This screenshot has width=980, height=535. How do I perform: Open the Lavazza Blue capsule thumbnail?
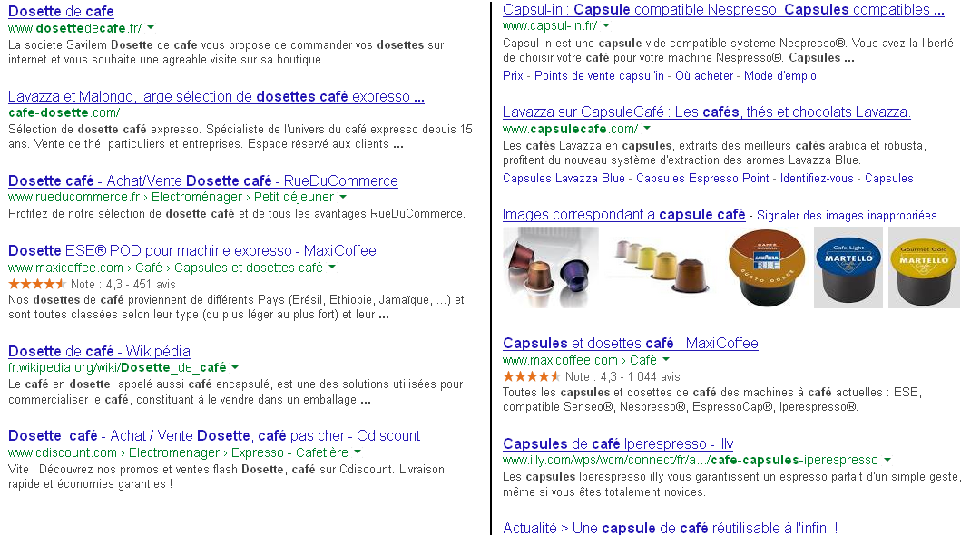click(767, 267)
